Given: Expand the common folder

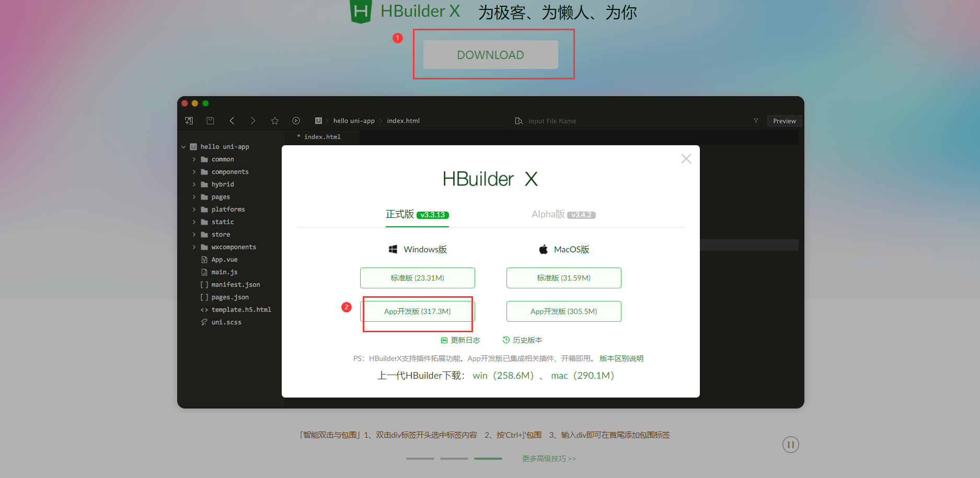Looking at the screenshot, I should coord(194,159).
